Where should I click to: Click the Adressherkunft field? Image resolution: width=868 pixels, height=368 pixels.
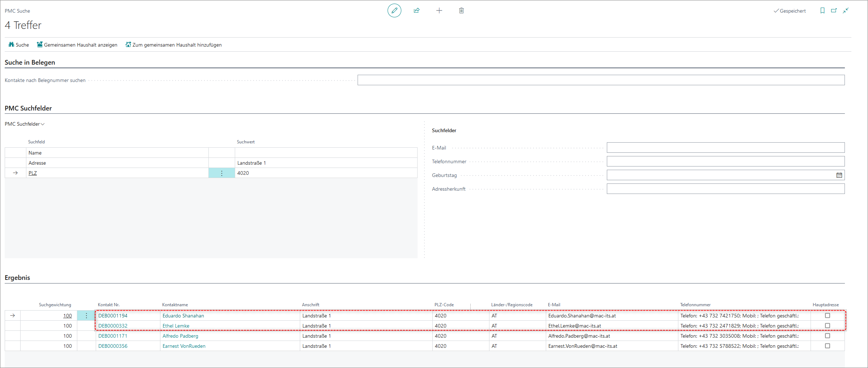click(726, 189)
